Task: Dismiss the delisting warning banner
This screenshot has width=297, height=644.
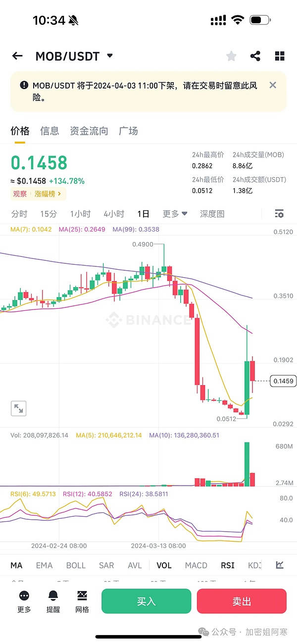Action: coord(273,85)
